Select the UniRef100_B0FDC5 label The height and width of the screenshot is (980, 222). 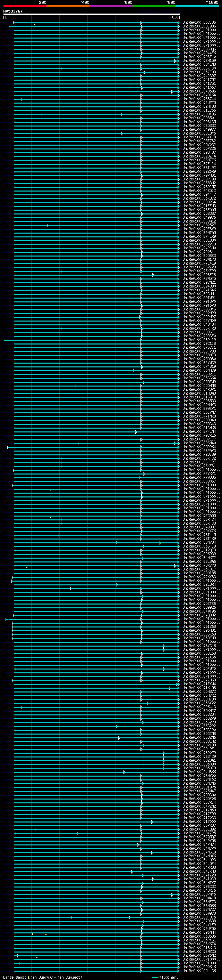pos(199,917)
